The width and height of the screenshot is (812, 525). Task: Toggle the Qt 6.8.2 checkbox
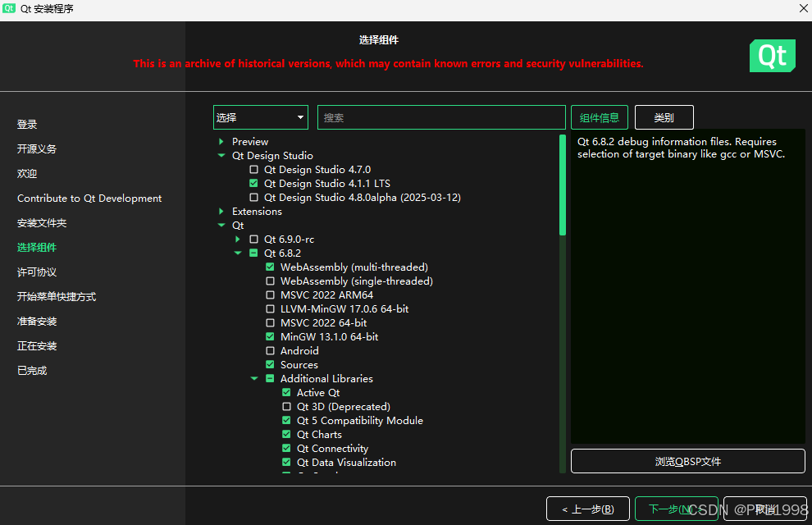click(x=253, y=253)
